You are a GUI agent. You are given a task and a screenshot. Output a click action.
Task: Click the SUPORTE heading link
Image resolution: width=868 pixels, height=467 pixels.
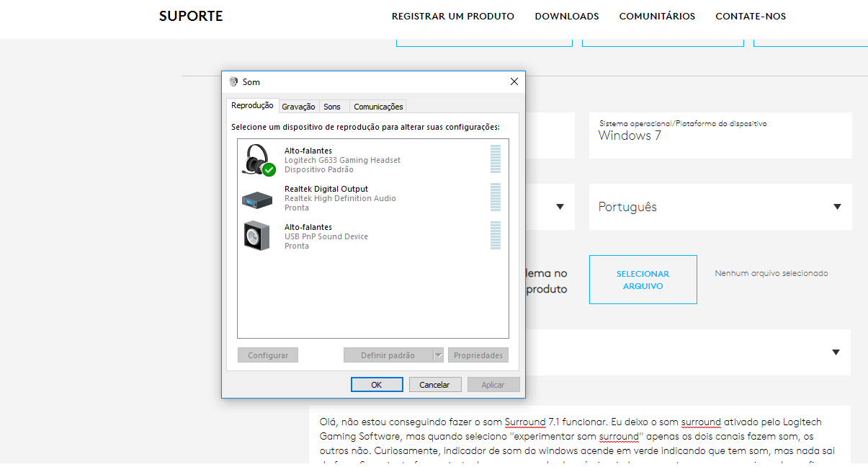(191, 16)
